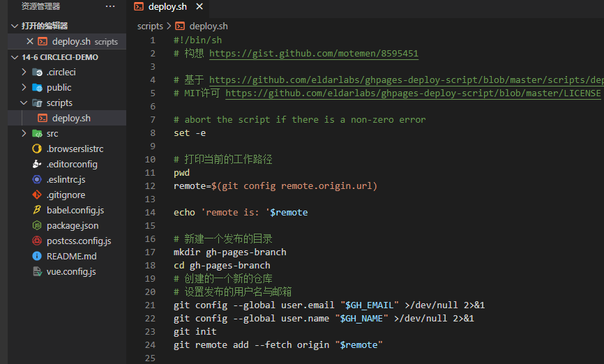This screenshot has height=364, width=604.
Task: Close deploy.sh in open editors list
Action: click(x=30, y=41)
